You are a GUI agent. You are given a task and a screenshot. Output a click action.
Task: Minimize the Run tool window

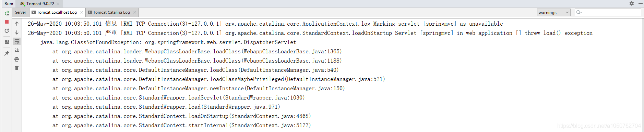click(x=640, y=3)
